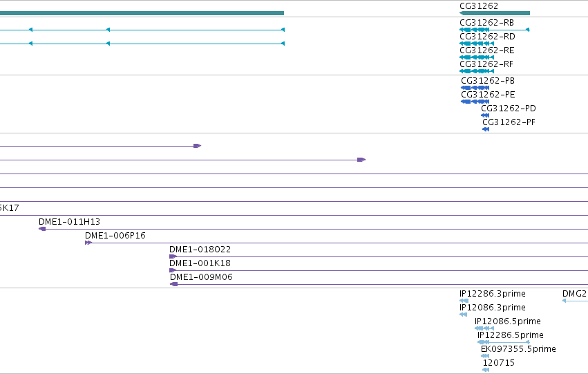The width and height of the screenshot is (588, 374).
Task: Click the DME1-006P16 arrow end marker
Action: [88, 243]
